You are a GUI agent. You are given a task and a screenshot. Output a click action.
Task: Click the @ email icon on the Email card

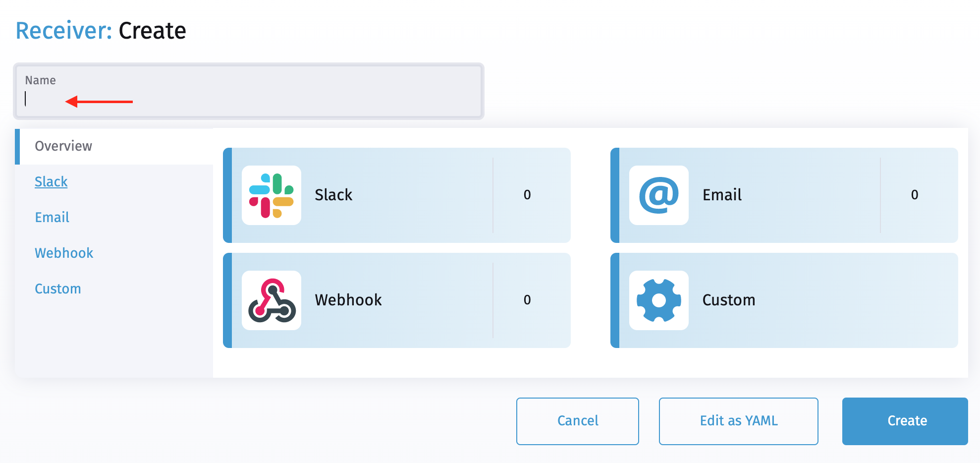[658, 196]
